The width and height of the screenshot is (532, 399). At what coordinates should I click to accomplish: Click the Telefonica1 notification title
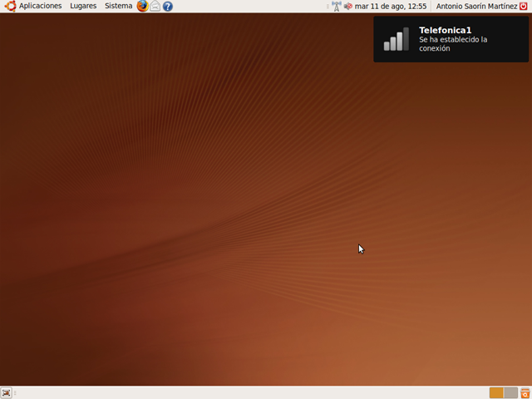pyautogui.click(x=439, y=30)
